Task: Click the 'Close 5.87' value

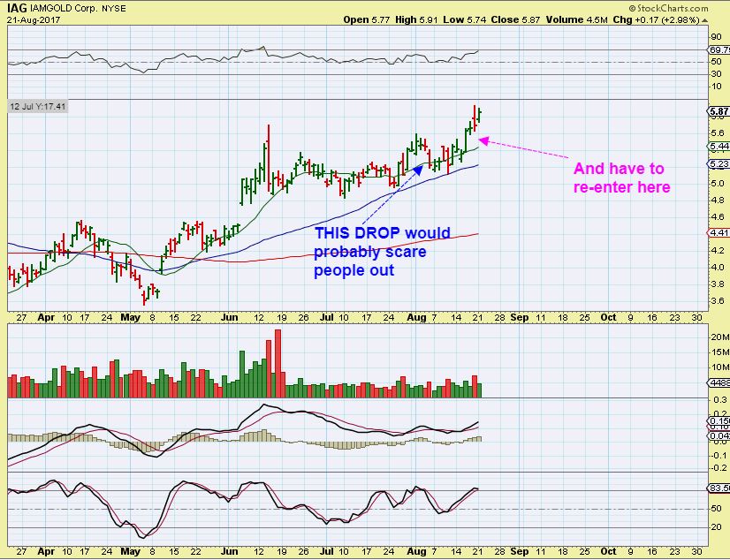Action: 516,19
